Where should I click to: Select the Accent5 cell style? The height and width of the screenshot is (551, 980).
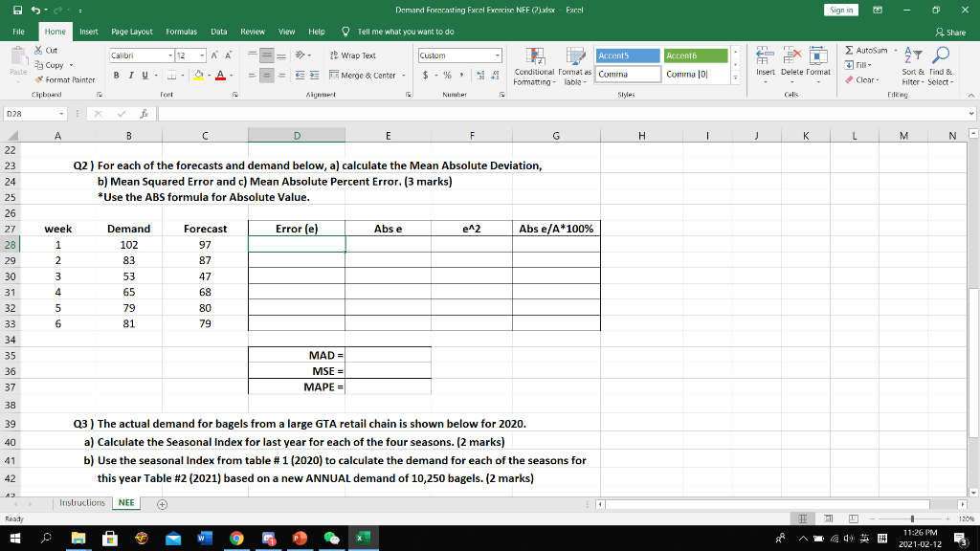click(630, 55)
